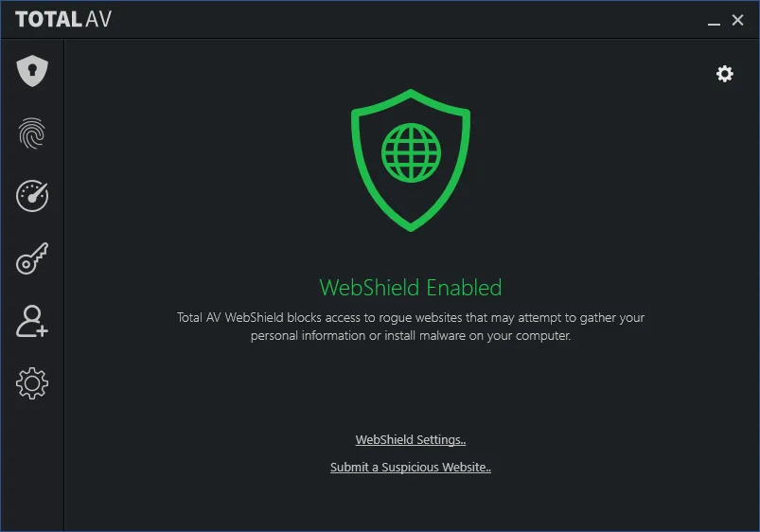The image size is (760, 532).
Task: Open the WebShield Settings link
Action: pos(411,440)
